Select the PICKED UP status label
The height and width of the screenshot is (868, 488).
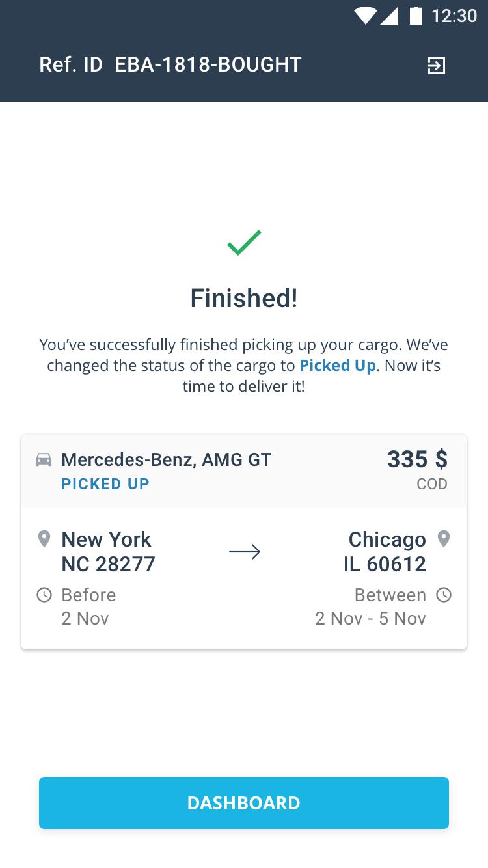105,484
